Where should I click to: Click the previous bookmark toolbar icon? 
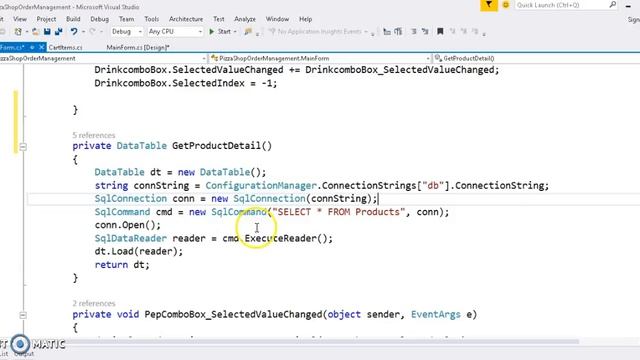[x=452, y=31]
